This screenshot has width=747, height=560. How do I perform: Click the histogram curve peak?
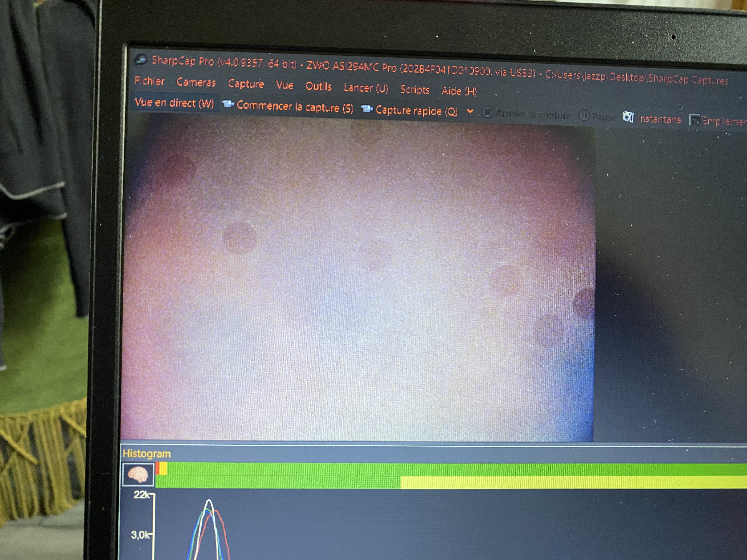pyautogui.click(x=209, y=501)
